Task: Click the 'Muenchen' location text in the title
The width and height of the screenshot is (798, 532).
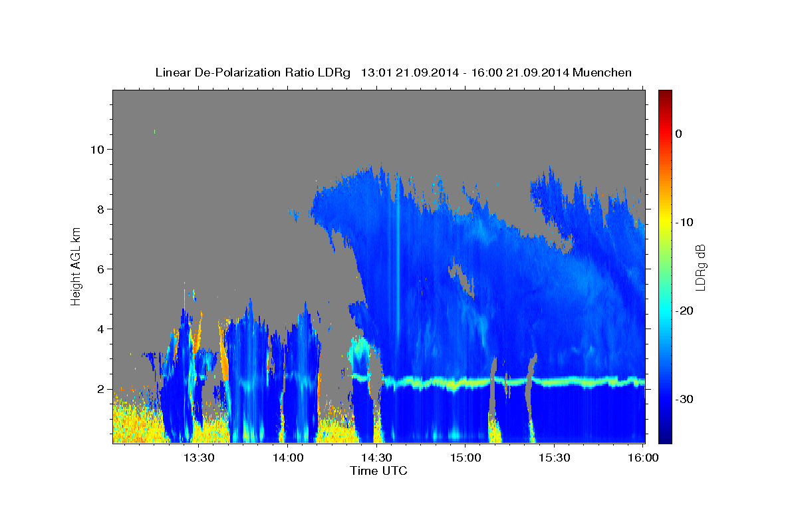Action: tap(602, 72)
